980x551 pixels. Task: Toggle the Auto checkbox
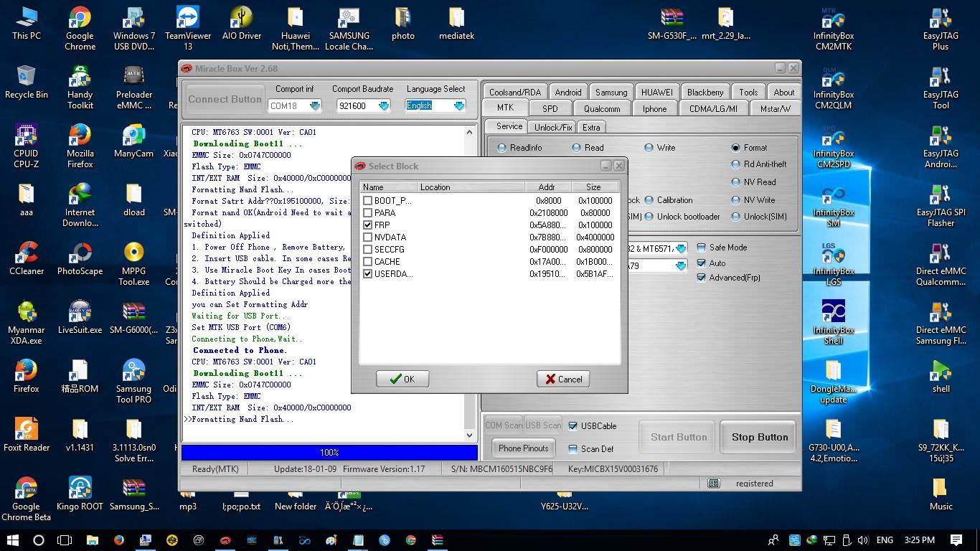pyautogui.click(x=701, y=263)
